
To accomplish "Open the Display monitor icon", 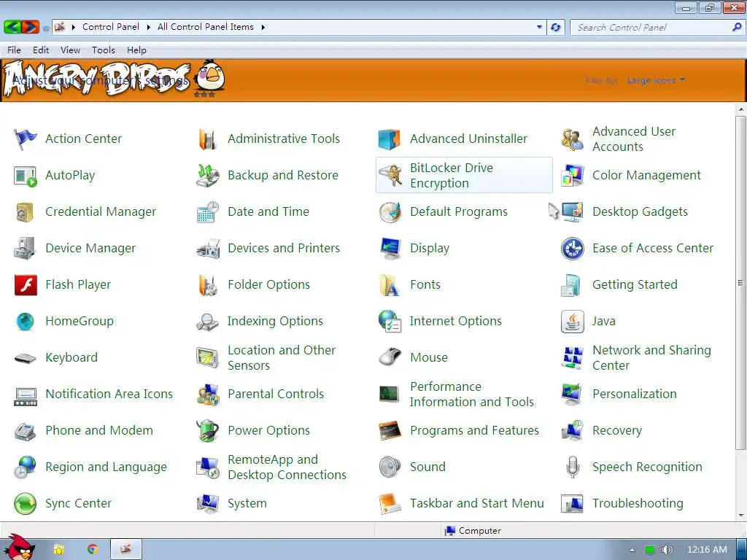I will coord(390,248).
